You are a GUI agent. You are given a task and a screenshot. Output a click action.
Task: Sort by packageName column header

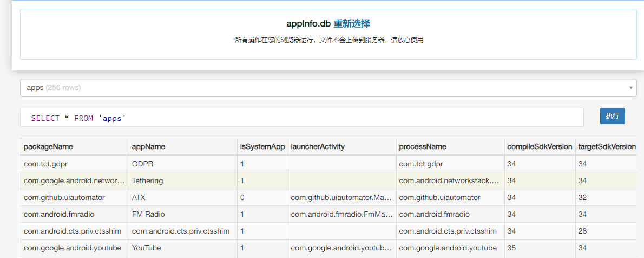point(48,146)
